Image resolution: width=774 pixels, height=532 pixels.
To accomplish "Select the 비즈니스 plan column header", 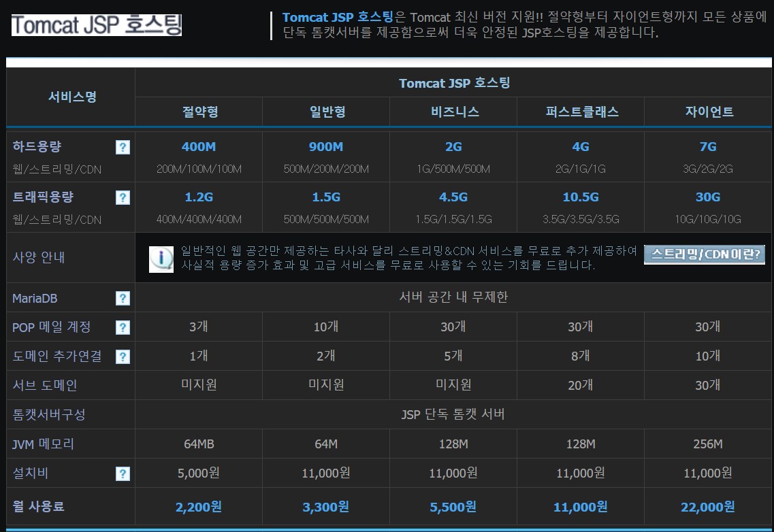I will [455, 112].
